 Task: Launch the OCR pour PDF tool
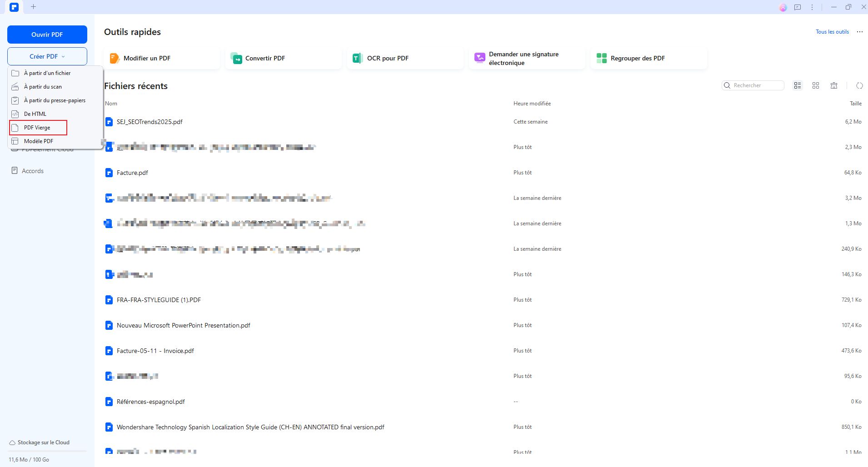click(405, 58)
